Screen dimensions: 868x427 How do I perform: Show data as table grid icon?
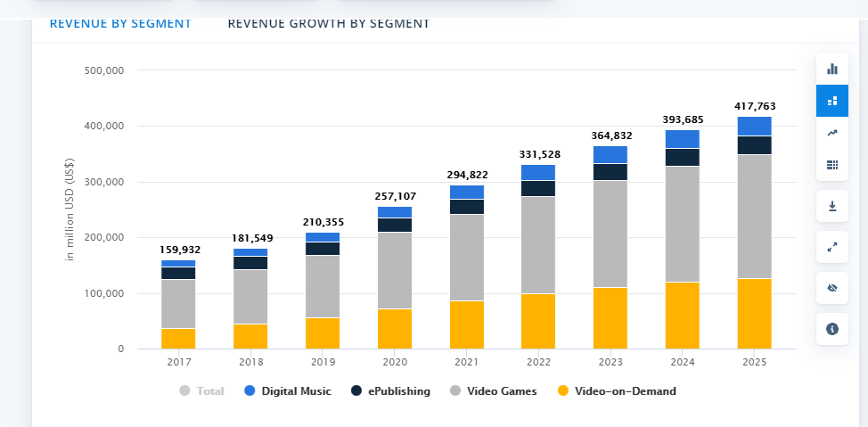(x=832, y=165)
